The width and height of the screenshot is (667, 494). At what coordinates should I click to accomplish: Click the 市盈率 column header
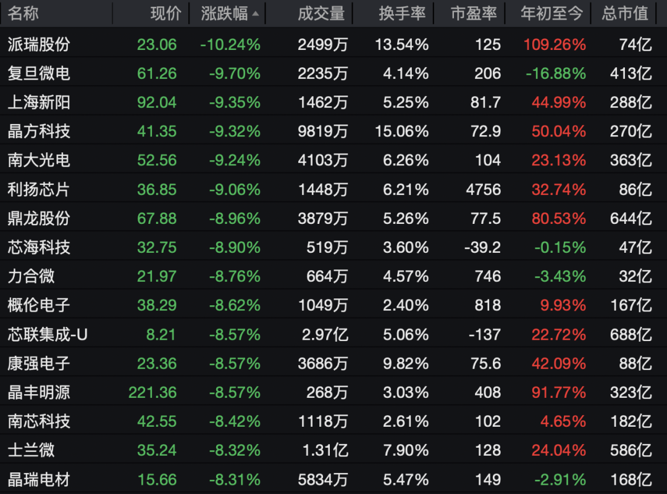(473, 14)
